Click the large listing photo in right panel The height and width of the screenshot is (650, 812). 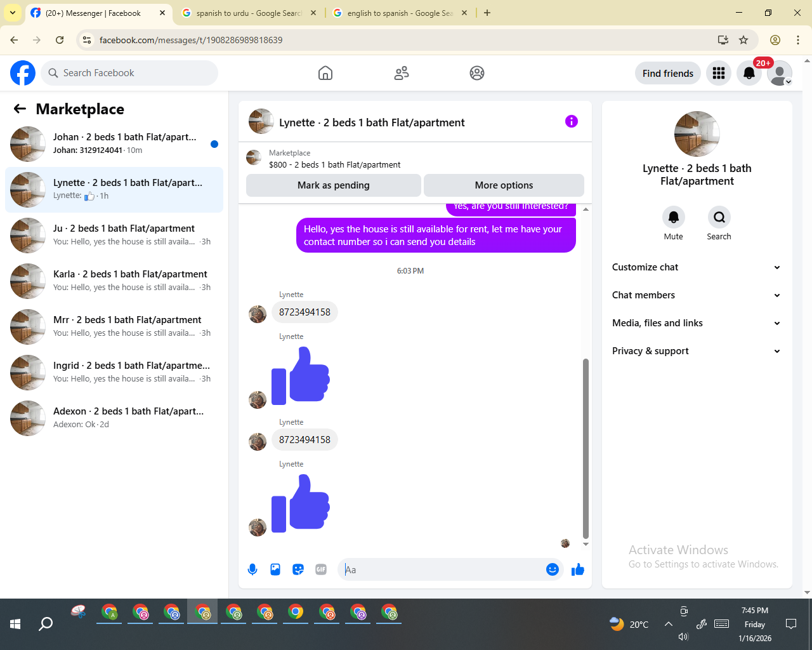point(697,134)
